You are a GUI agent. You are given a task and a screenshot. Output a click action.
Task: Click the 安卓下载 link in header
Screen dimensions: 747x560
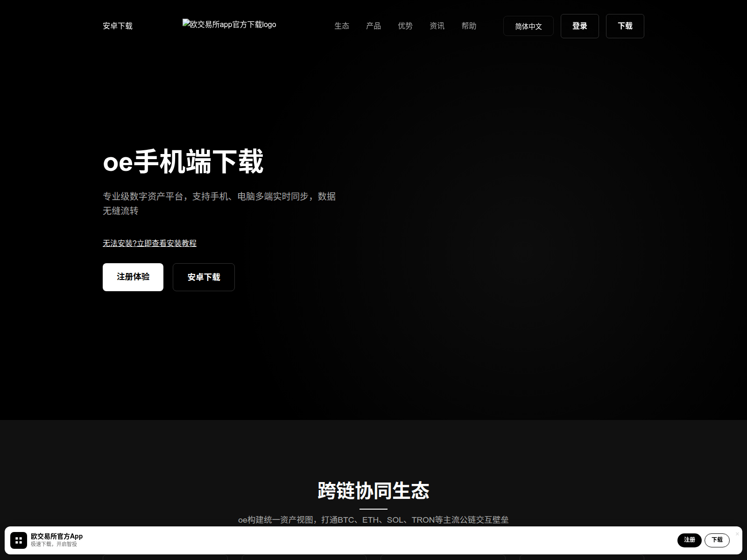pyautogui.click(x=118, y=26)
